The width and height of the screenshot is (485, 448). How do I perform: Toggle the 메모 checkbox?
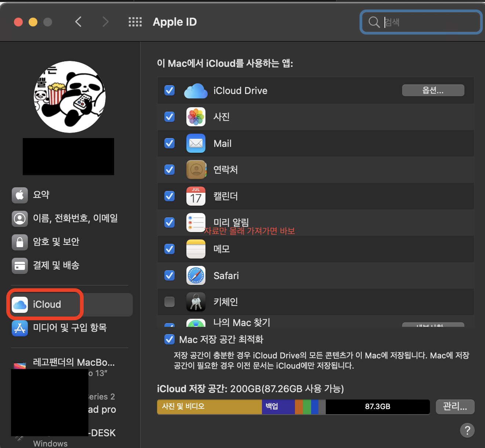coord(169,249)
